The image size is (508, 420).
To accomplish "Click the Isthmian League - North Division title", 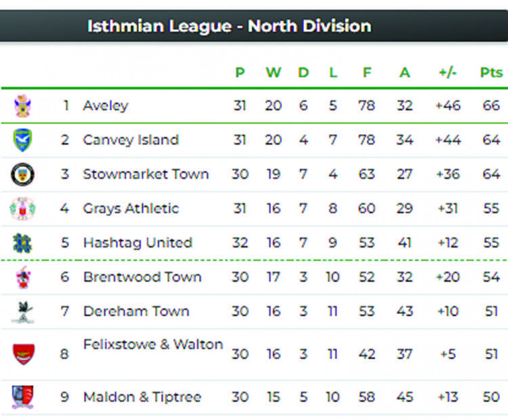I will 229,26.
